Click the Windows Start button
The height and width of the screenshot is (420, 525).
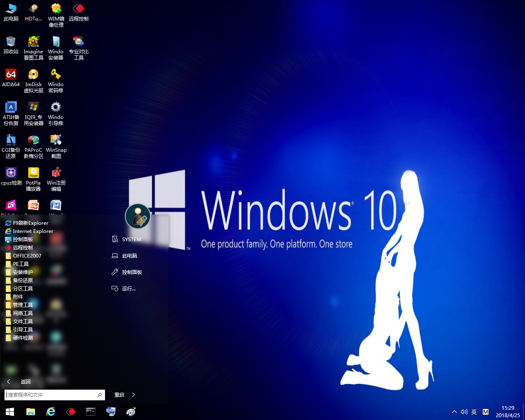10,412
